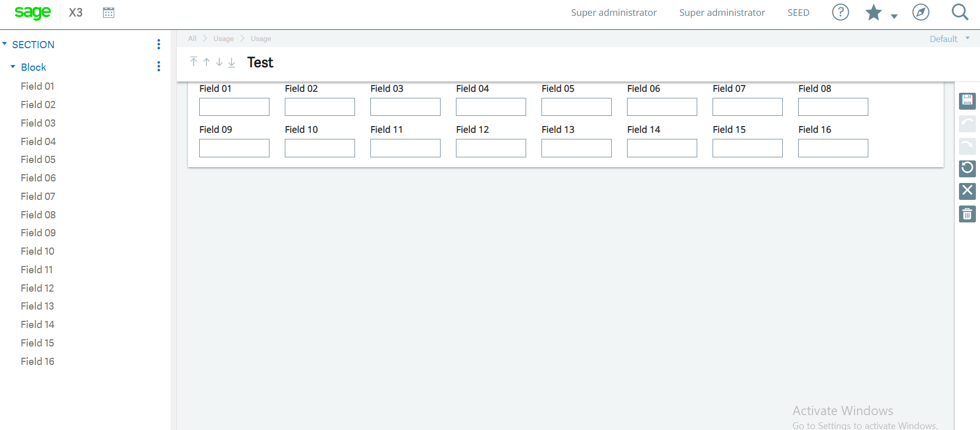Focus the Field 11 input box
980x430 pixels.
pyautogui.click(x=405, y=148)
